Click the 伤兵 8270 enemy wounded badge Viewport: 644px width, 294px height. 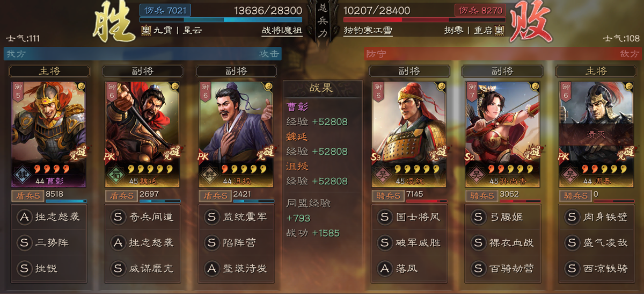coord(480,11)
